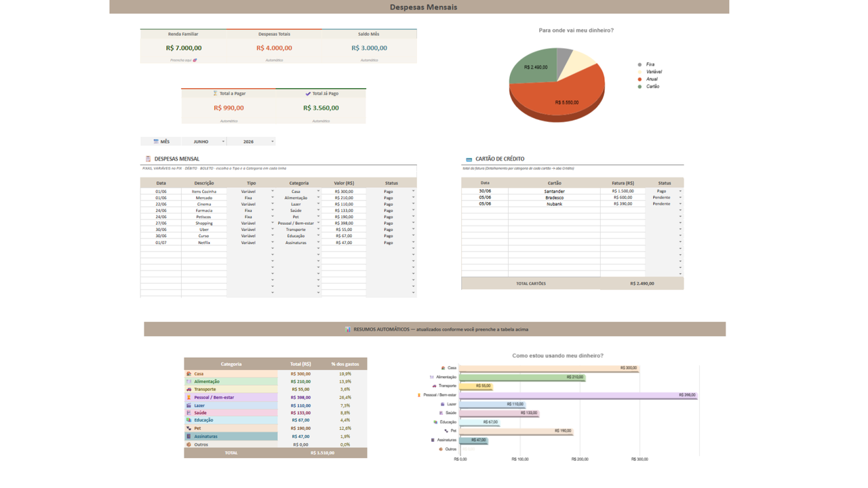Click the credit card icon beside CARTÃO DE CRÉDITO
This screenshot has width=868, height=488.
469,159
